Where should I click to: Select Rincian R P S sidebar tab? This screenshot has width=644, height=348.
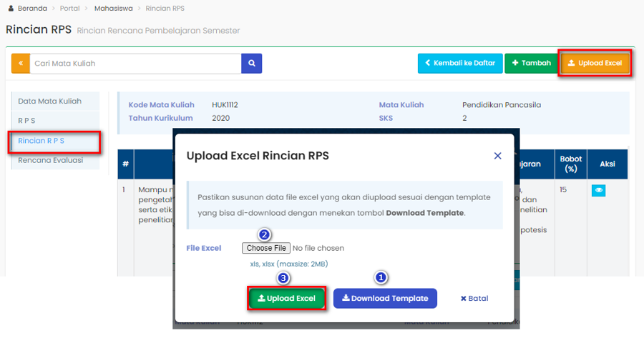(42, 141)
